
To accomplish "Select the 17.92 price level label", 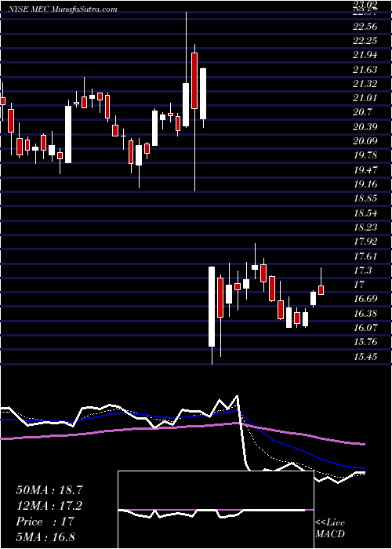I will click(x=365, y=242).
